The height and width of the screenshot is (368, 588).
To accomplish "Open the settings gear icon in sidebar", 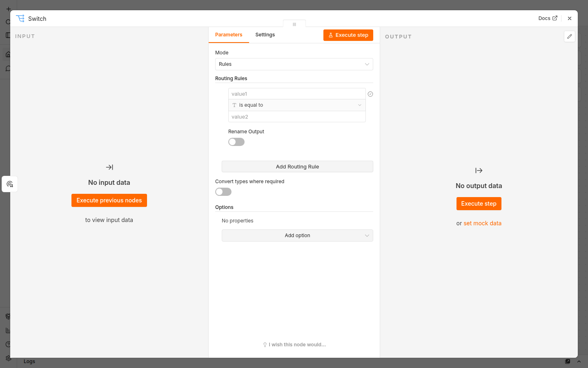I will tap(8, 358).
